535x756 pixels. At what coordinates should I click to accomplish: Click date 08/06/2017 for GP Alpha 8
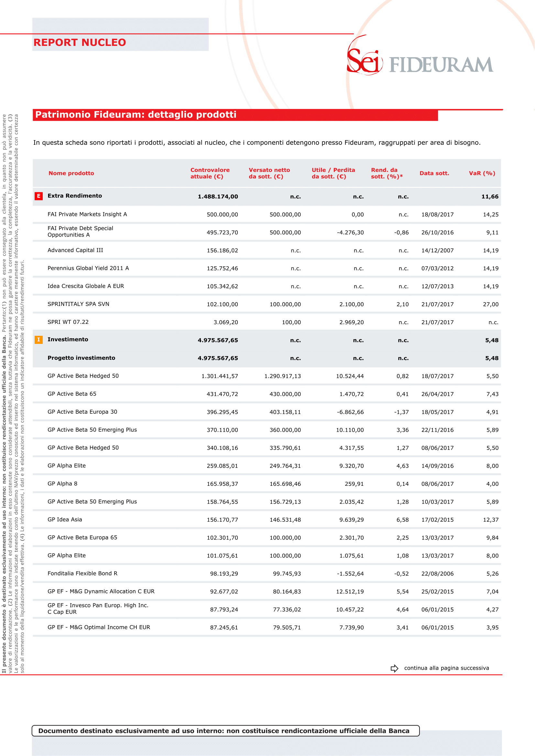pos(438,484)
